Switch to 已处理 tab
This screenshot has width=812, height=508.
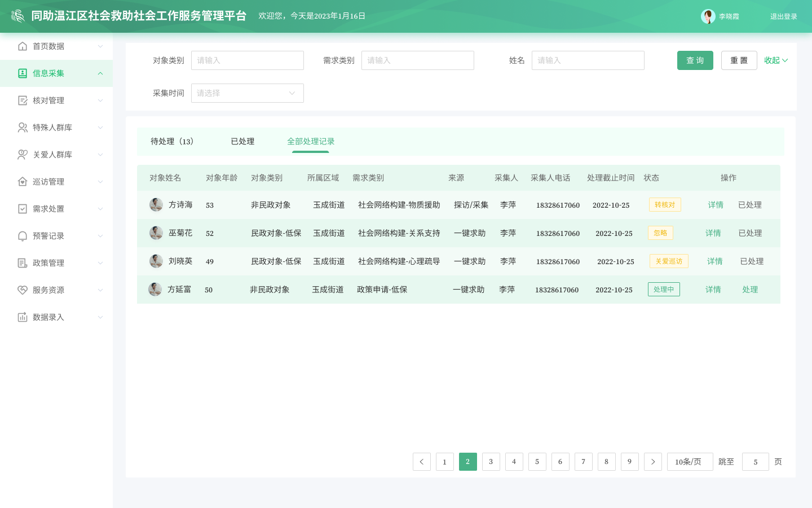pyautogui.click(x=242, y=141)
